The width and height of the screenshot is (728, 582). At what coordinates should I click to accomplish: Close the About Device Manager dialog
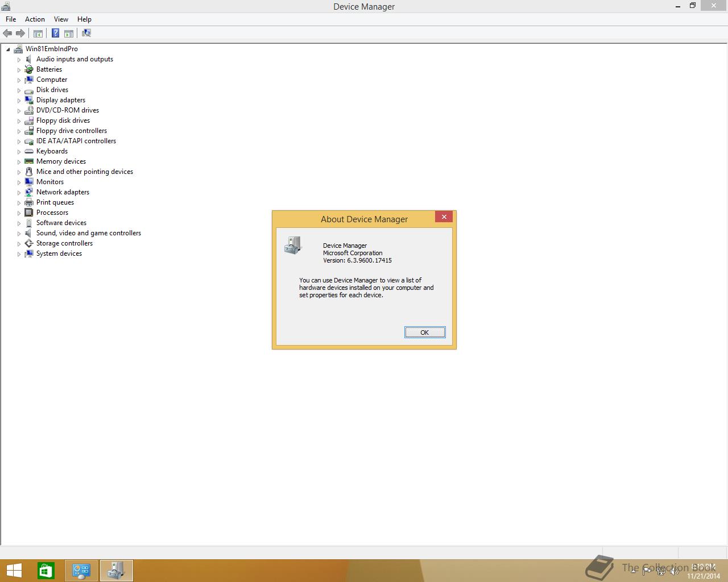click(444, 217)
